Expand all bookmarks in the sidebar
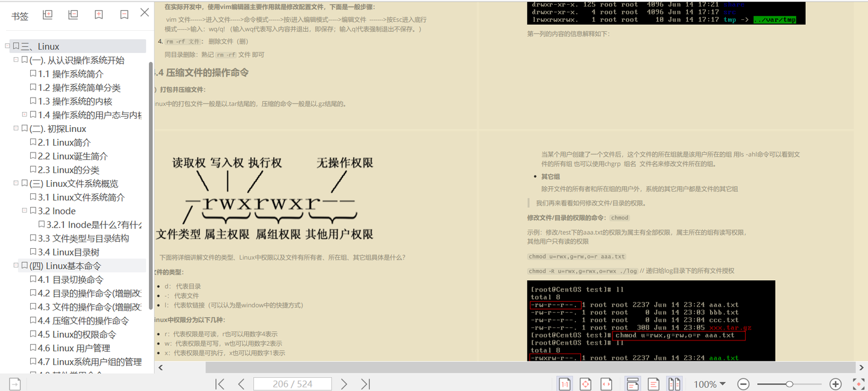The image size is (868, 391). click(48, 15)
